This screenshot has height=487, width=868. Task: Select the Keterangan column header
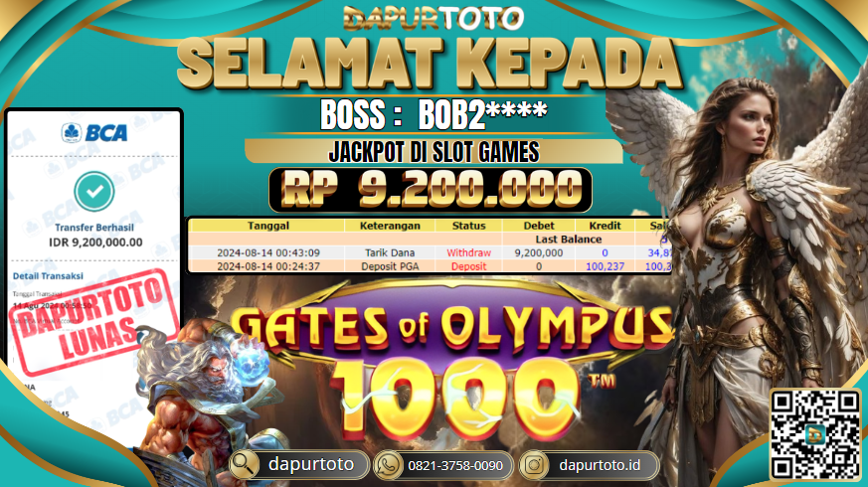390,226
